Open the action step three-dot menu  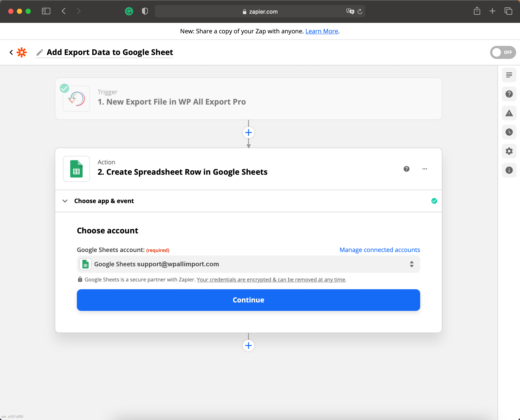425,169
